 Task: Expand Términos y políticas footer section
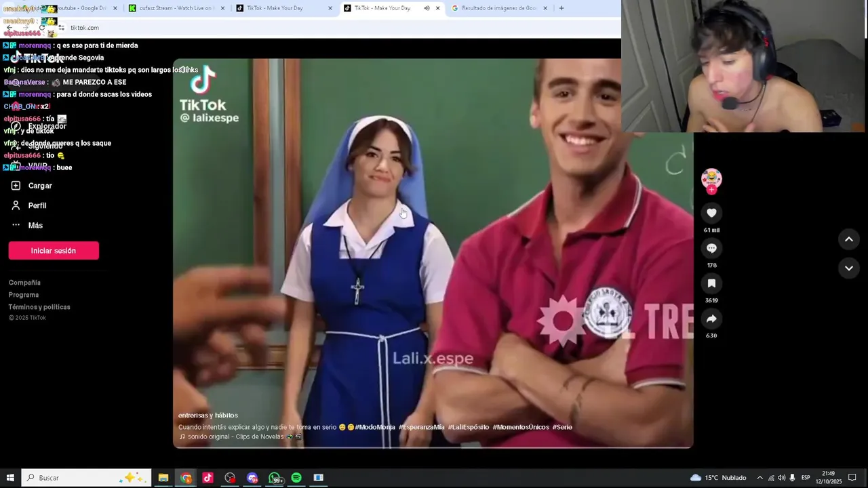[39, 307]
